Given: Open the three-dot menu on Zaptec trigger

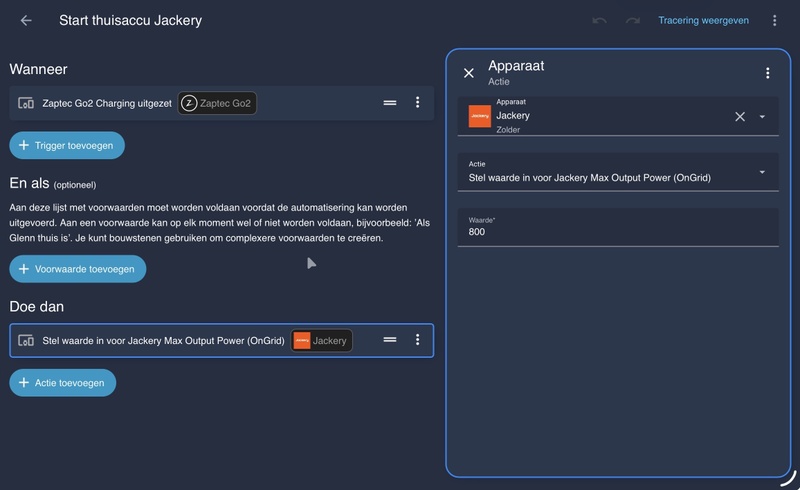Looking at the screenshot, I should pyautogui.click(x=417, y=103).
